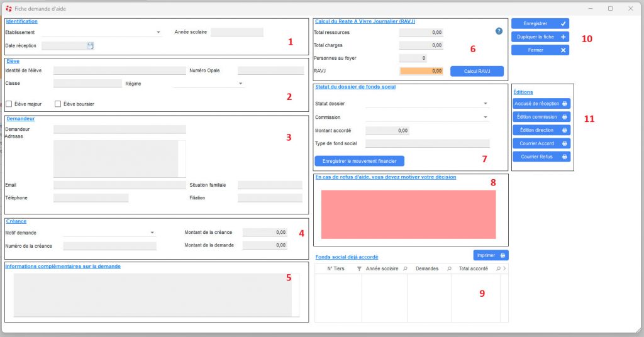
Task: Click search icon in Année scolaire column
Action: [x=405, y=268]
